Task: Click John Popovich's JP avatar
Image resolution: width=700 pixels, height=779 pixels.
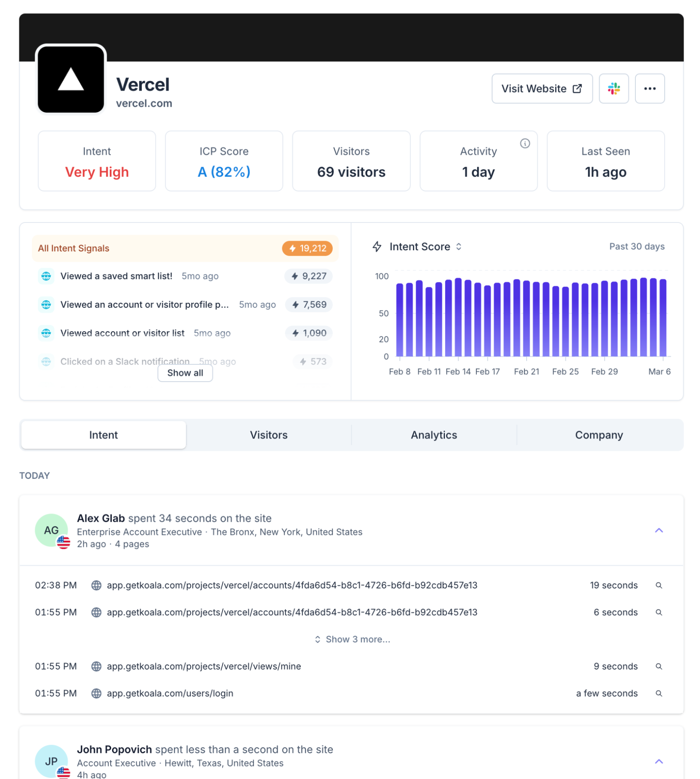Action: 51,761
